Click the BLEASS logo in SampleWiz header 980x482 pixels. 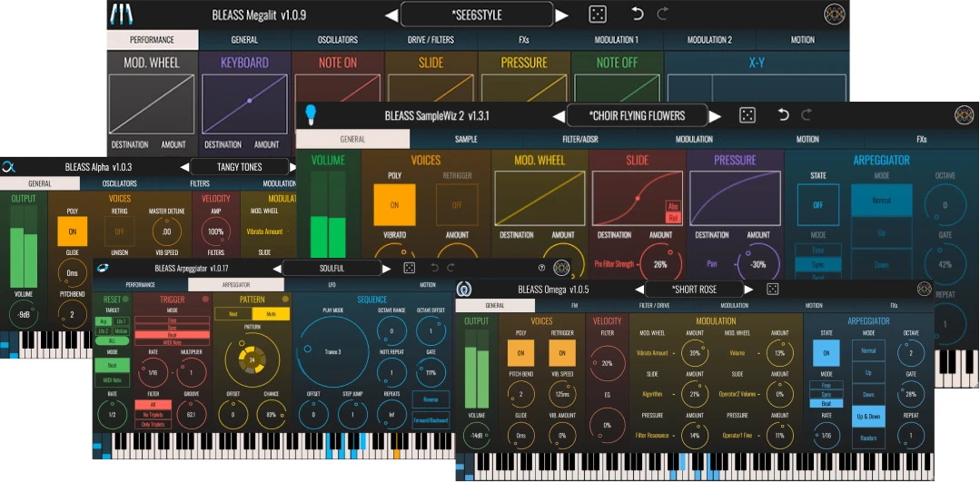pos(964,115)
